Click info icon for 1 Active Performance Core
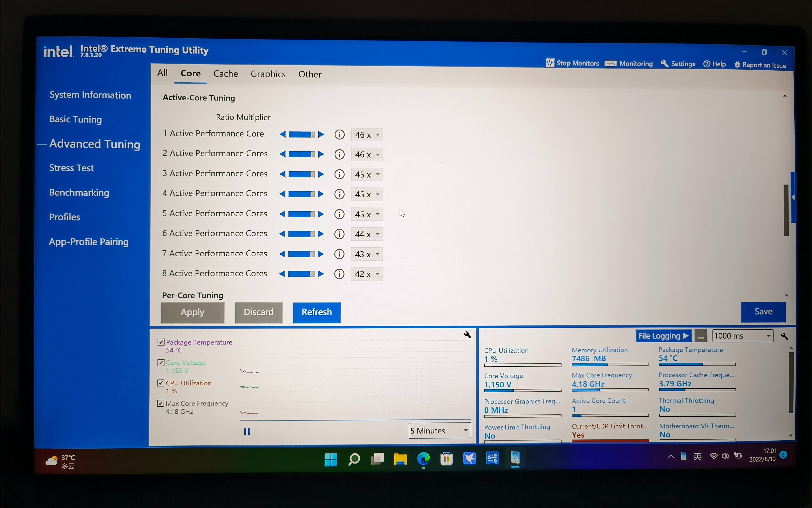 [x=340, y=135]
